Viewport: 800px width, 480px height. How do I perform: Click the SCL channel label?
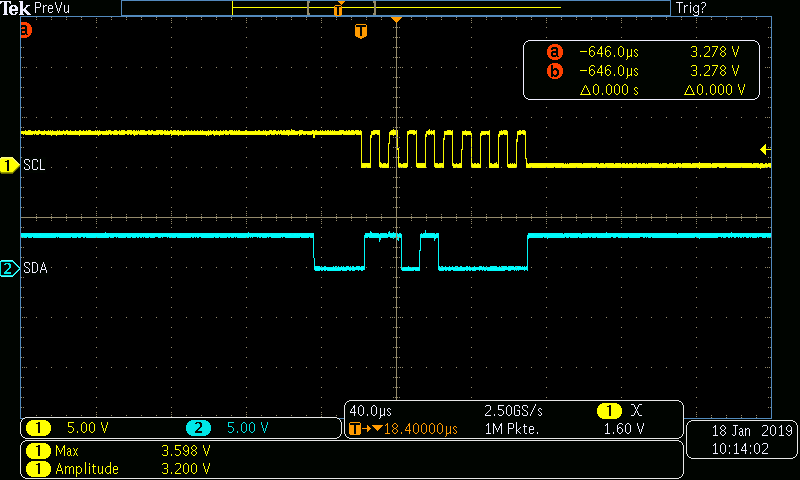point(34,165)
